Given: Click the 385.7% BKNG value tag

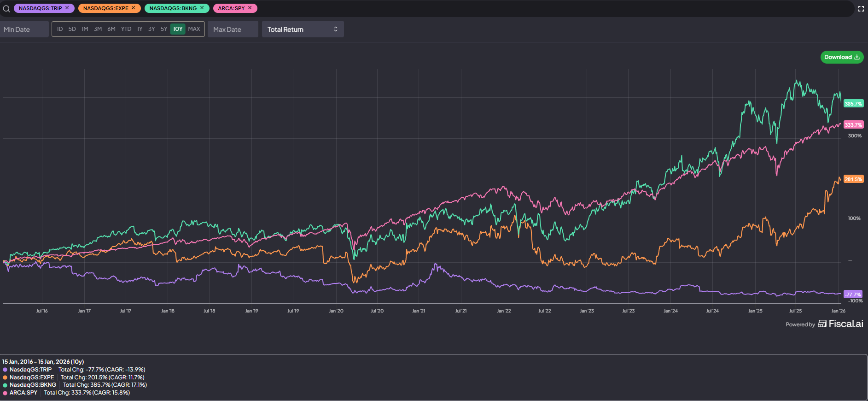Looking at the screenshot, I should coord(853,104).
